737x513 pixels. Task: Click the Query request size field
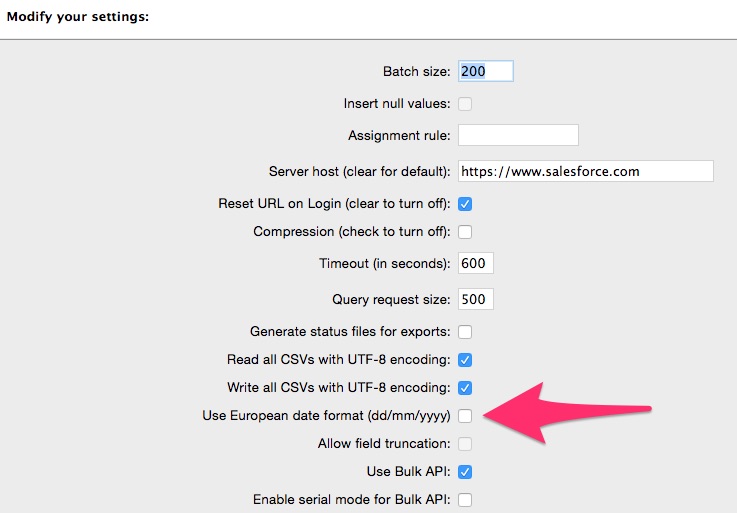476,300
